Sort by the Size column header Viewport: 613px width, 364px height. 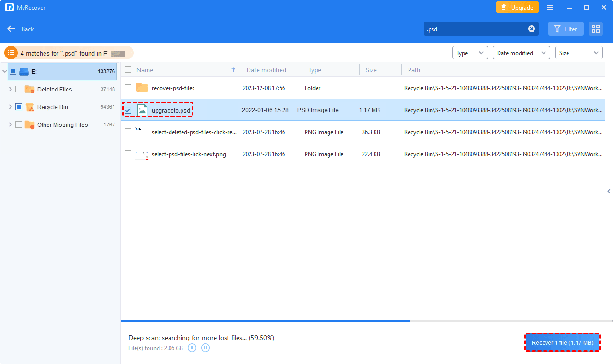(x=371, y=70)
